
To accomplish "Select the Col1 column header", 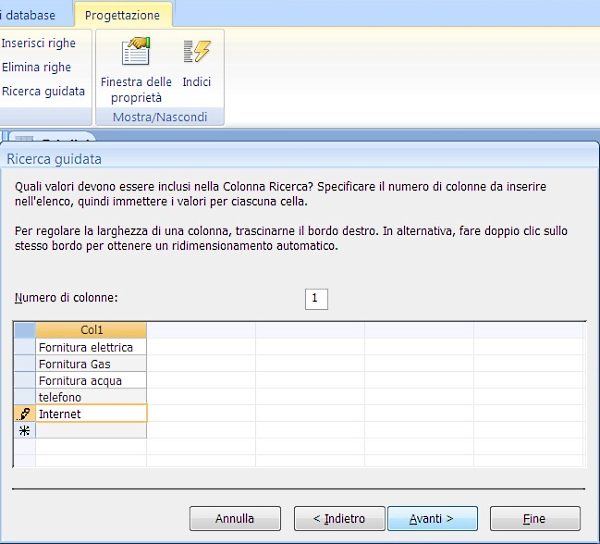I will pyautogui.click(x=91, y=330).
